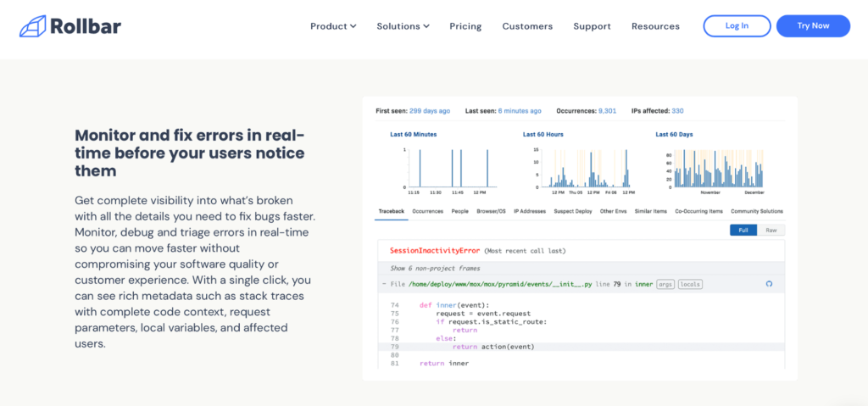Select the Suspect Deploy tab

573,212
